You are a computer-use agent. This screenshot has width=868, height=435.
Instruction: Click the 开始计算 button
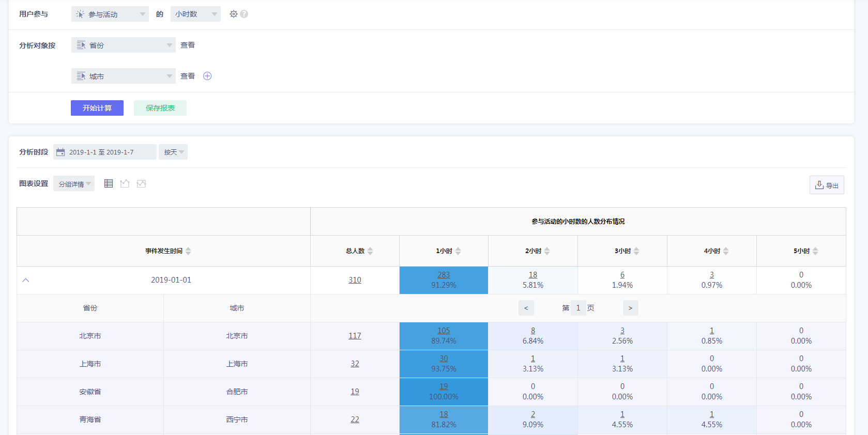97,108
